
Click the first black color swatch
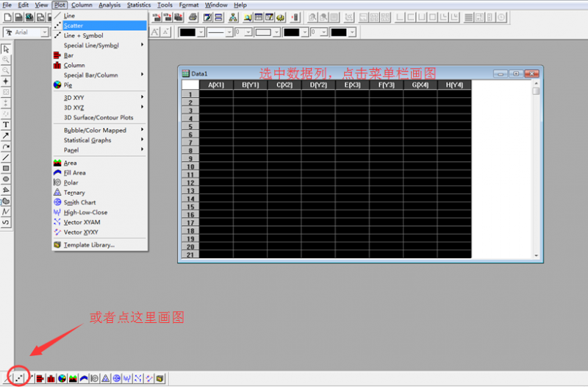tap(187, 32)
